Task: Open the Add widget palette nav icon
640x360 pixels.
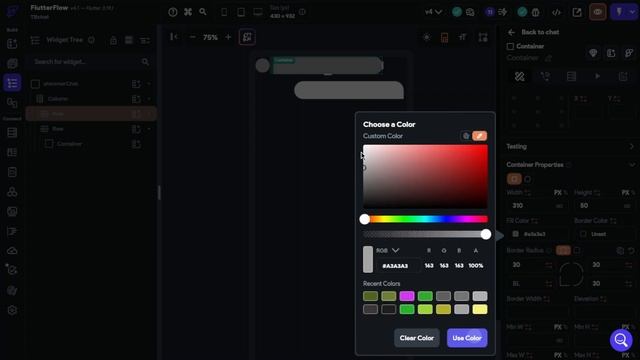Action: pyautogui.click(x=12, y=44)
